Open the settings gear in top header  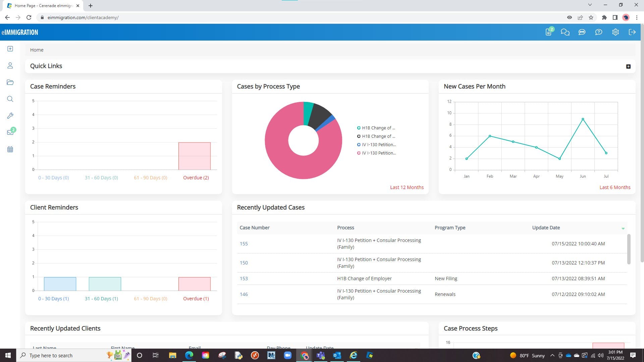pos(615,32)
